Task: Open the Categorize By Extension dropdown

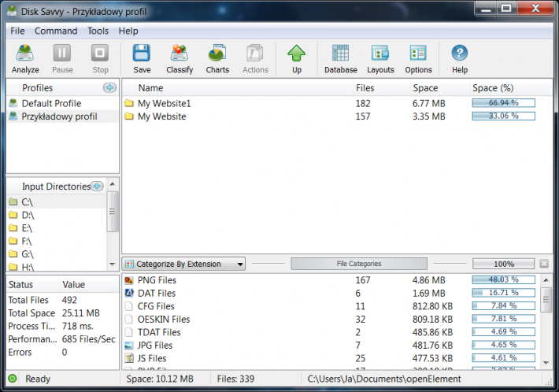Action: pyautogui.click(x=183, y=264)
